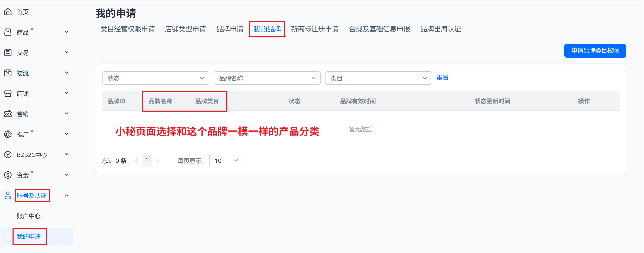Collapse the 账号及认证 menu chevron
This screenshot has width=644, height=253.
pyautogui.click(x=67, y=196)
